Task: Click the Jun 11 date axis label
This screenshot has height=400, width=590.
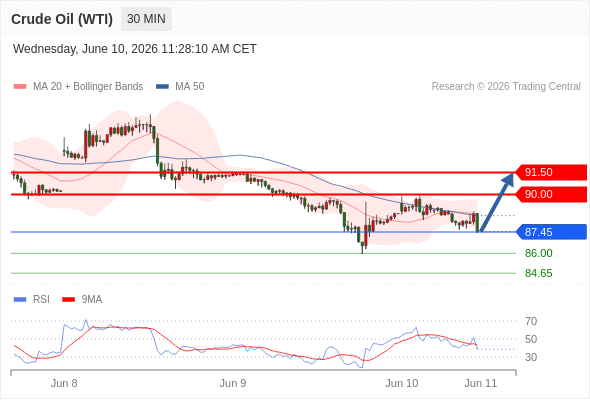Action: [481, 383]
